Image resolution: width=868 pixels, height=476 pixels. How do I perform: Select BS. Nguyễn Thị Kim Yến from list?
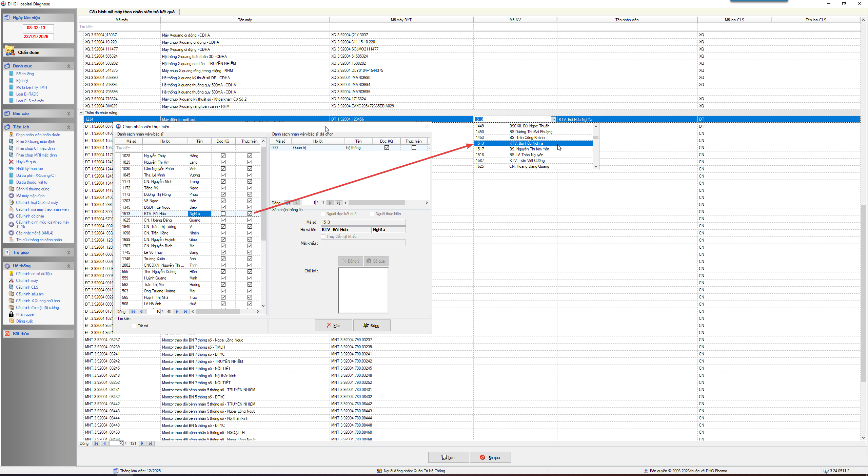click(529, 149)
